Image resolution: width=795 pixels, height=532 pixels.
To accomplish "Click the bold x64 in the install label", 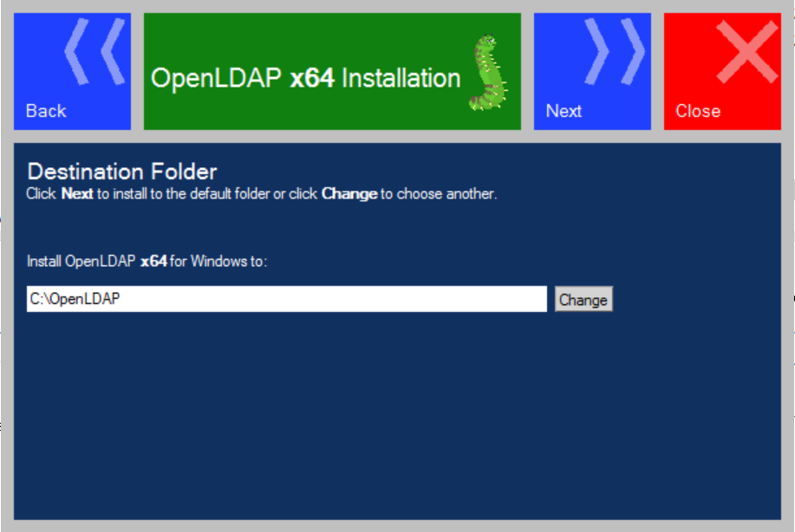I will coord(153,261).
